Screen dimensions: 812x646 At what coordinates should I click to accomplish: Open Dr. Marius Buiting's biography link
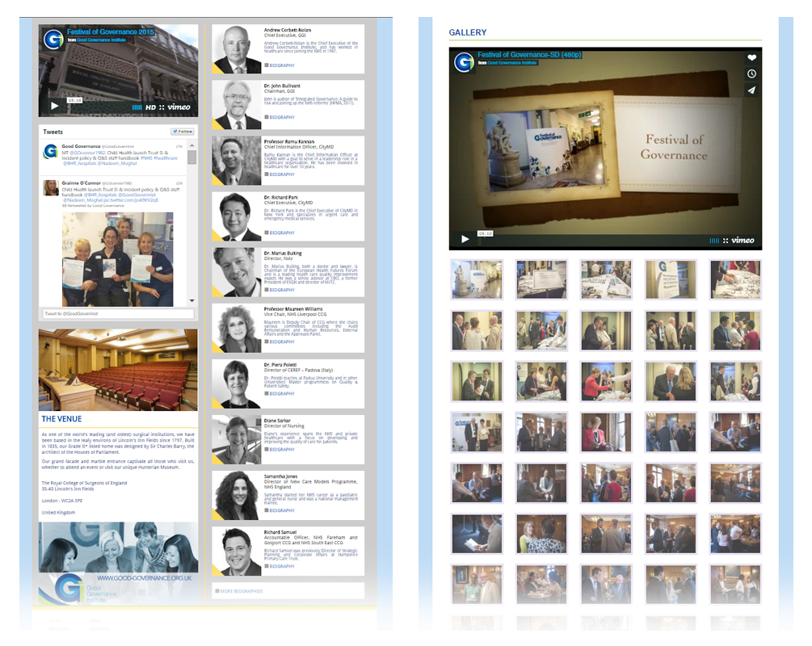pyautogui.click(x=280, y=290)
